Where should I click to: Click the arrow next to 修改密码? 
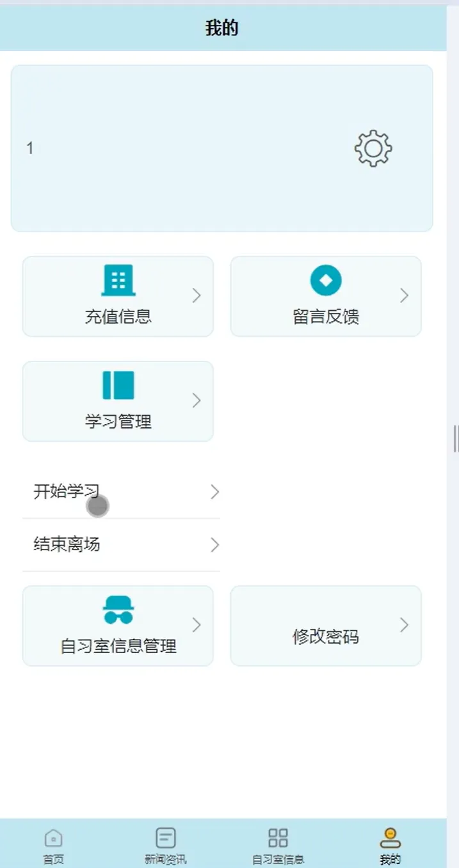[404, 626]
